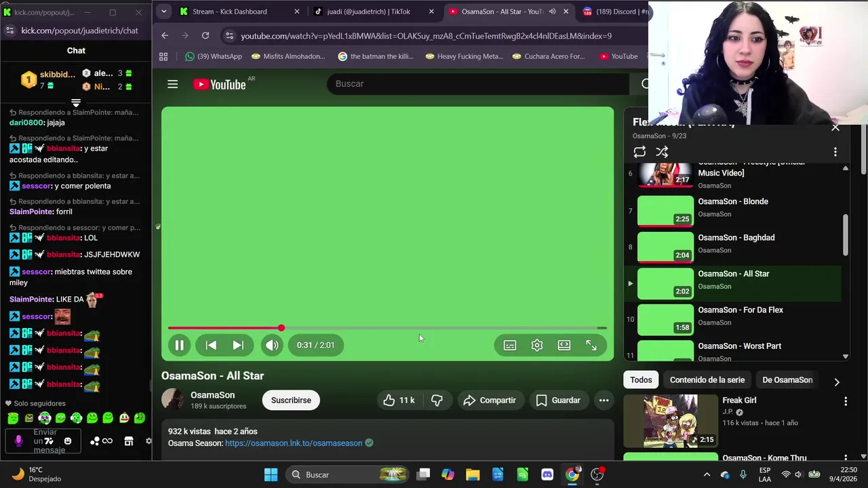
Task: Select OsamaSon - Worst Part playlist item
Action: (733, 351)
